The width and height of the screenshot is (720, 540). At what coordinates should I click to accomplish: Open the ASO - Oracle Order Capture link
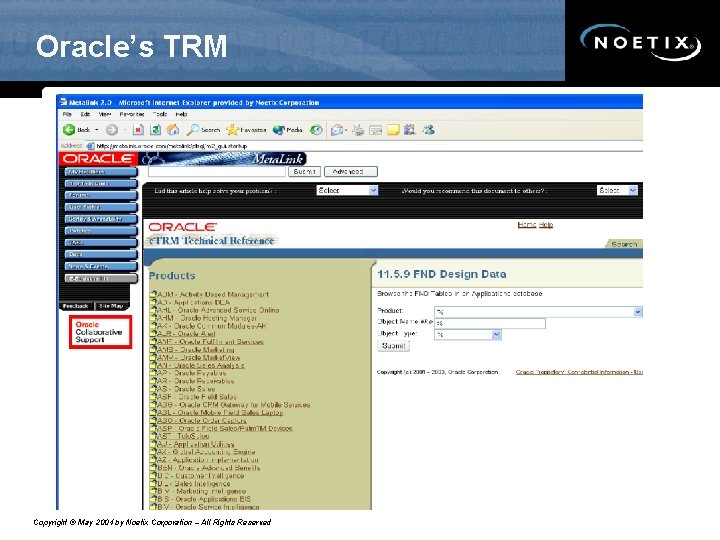click(x=202, y=420)
